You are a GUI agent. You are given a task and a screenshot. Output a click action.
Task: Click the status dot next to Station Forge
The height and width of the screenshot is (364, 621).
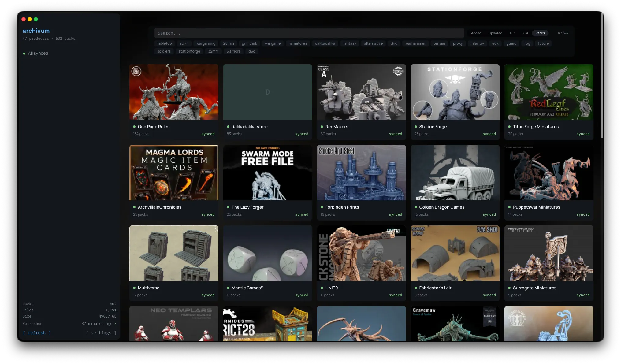point(415,127)
